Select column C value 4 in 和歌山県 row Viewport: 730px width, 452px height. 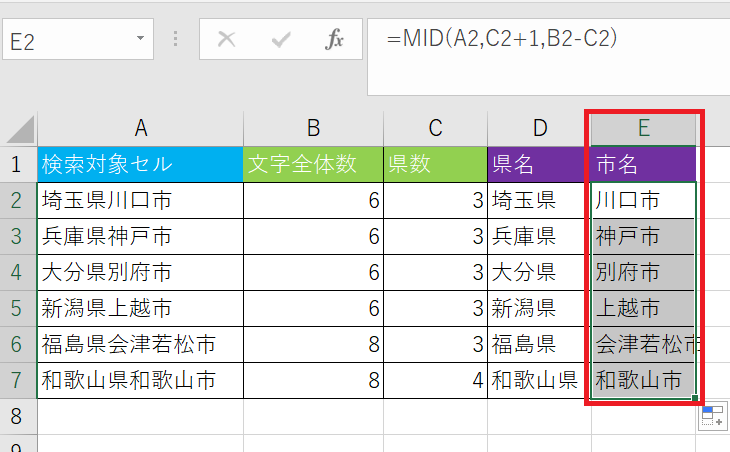(x=435, y=380)
